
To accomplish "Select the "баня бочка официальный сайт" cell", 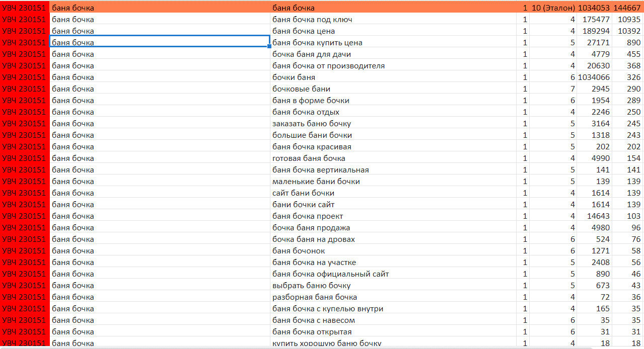I will [330, 274].
